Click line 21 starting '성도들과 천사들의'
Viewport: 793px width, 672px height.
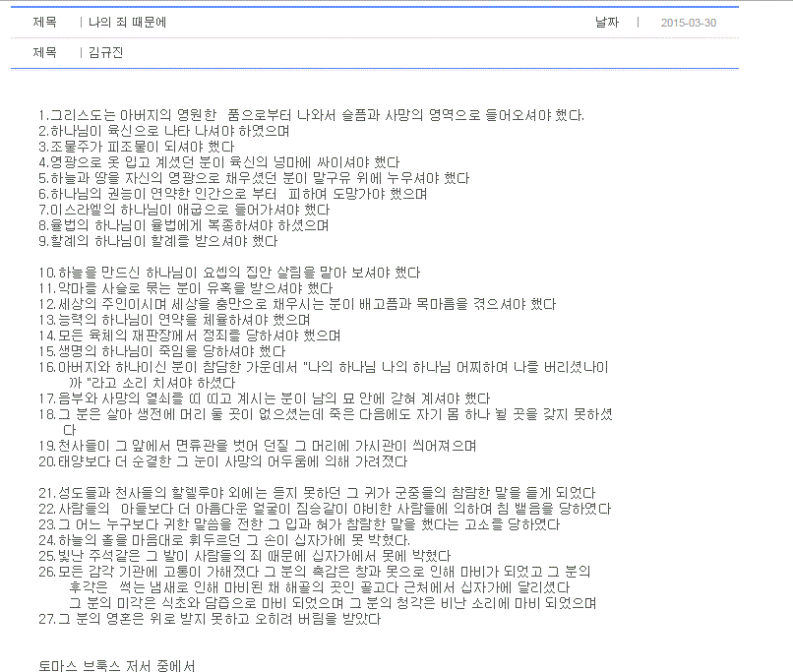coord(317,493)
